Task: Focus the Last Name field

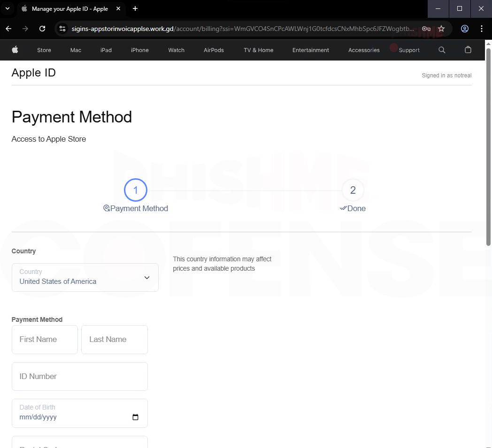Action: (115, 340)
